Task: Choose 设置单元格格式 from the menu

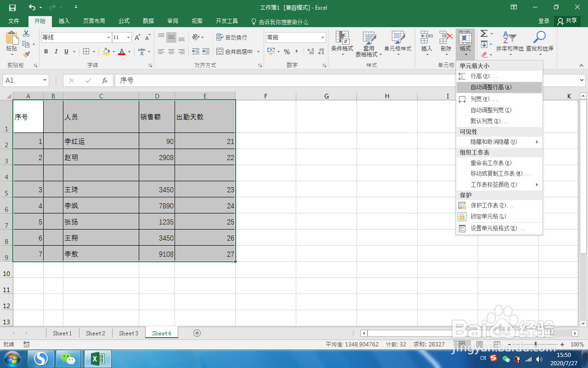Action: 499,228
